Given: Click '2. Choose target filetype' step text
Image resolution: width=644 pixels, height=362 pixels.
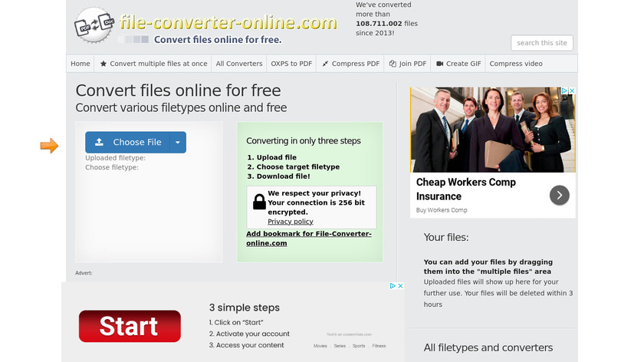Looking at the screenshot, I should pos(293,167).
